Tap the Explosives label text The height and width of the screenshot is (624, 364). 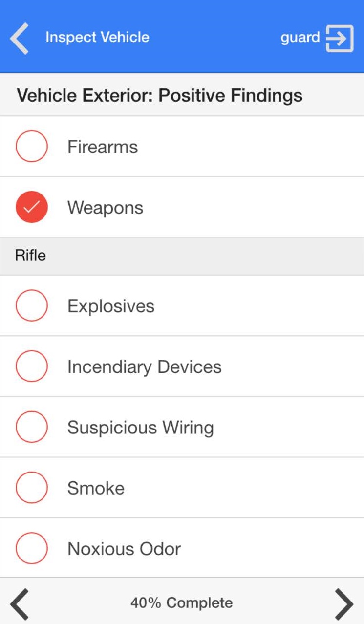(x=111, y=306)
